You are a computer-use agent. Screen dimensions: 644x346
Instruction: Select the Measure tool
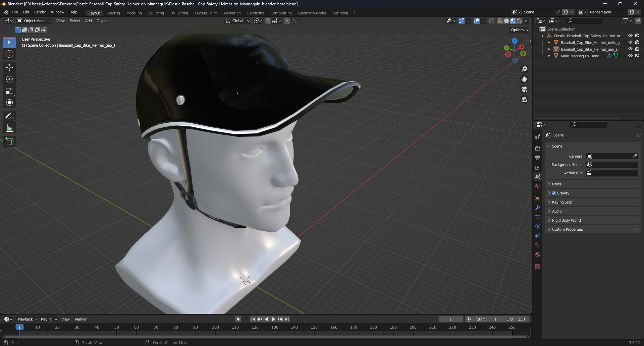9,128
